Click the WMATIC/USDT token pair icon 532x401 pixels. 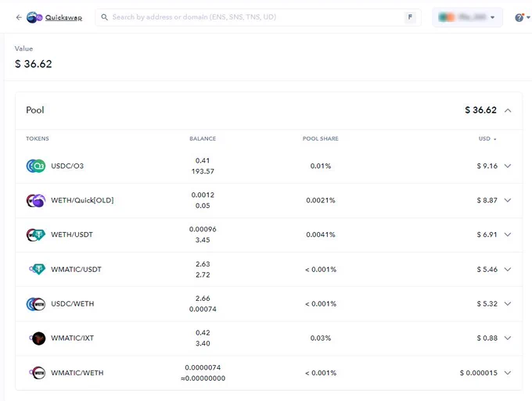pos(37,270)
